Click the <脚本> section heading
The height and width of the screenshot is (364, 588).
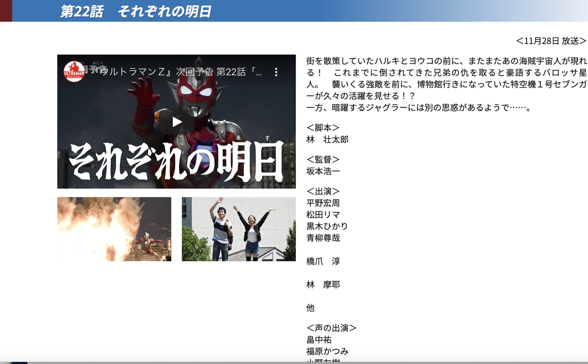[x=323, y=128]
